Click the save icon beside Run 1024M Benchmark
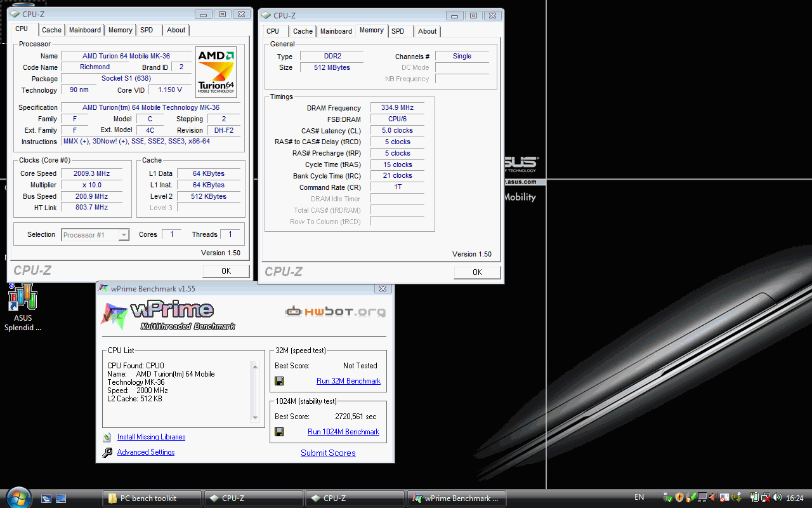 coord(279,432)
